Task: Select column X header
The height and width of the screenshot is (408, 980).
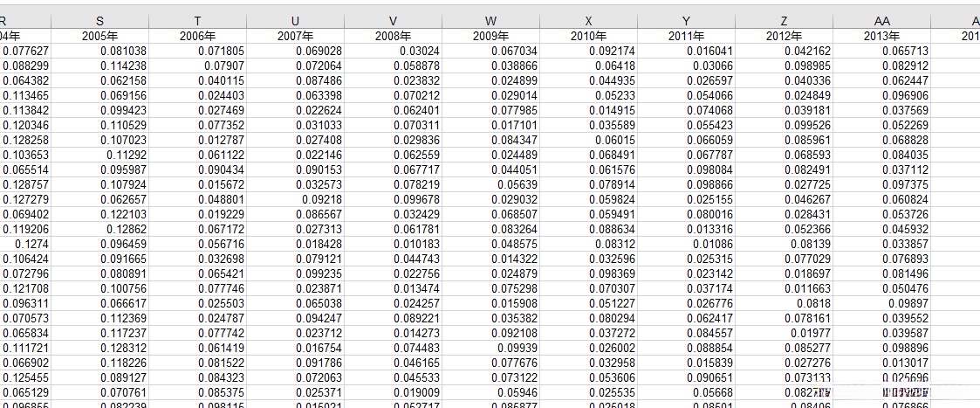Action: pos(589,21)
